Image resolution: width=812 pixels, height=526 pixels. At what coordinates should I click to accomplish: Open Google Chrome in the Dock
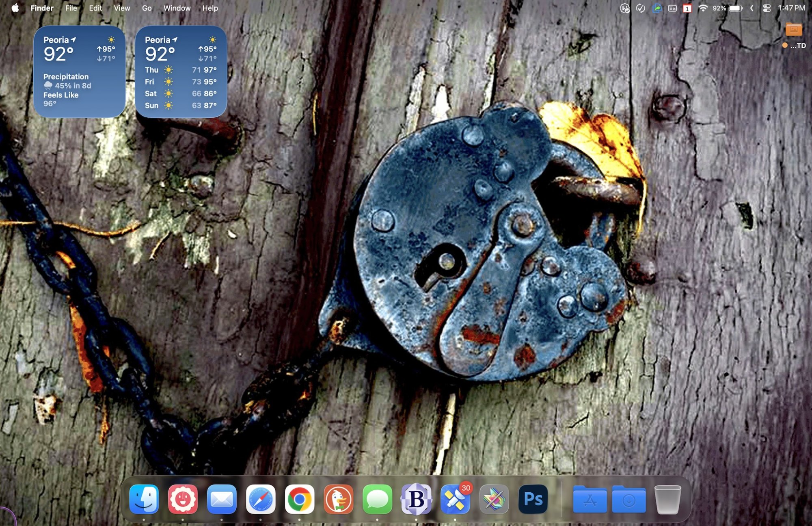click(299, 499)
